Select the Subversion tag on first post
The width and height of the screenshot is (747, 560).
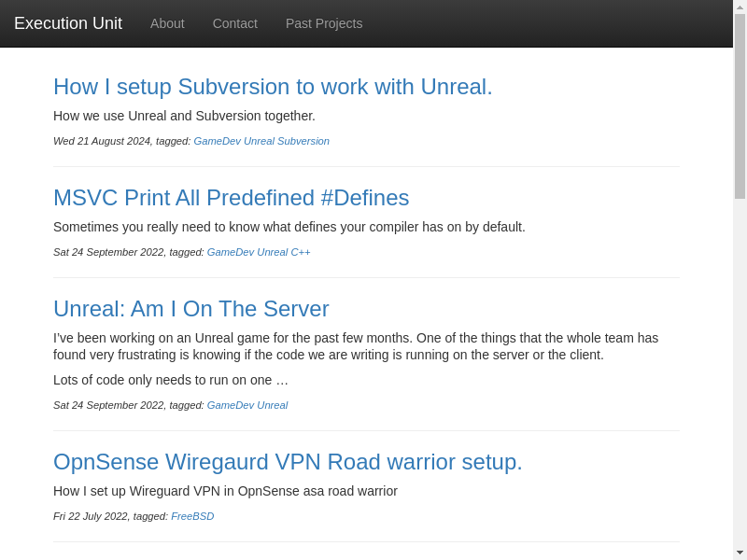tap(303, 141)
